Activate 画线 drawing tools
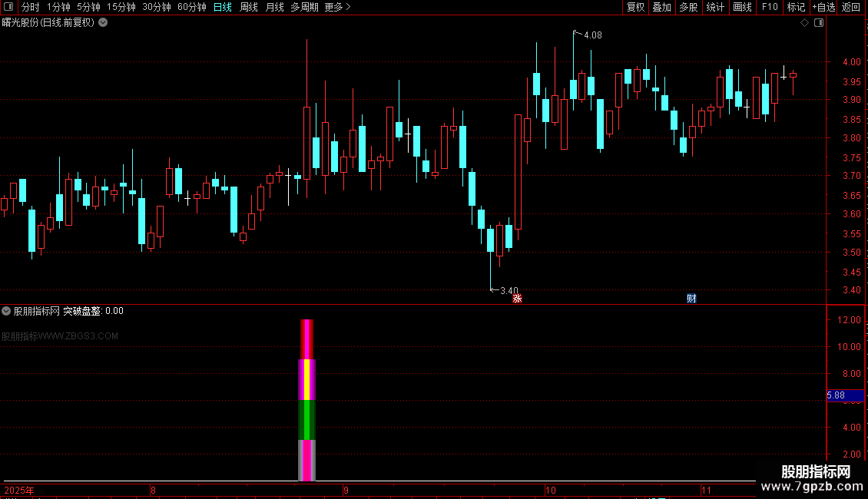 [742, 7]
